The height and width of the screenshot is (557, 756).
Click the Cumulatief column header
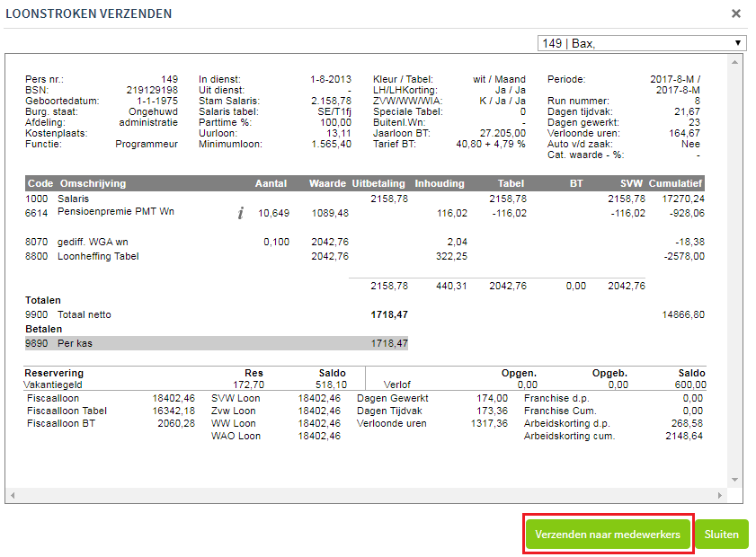pos(676,183)
